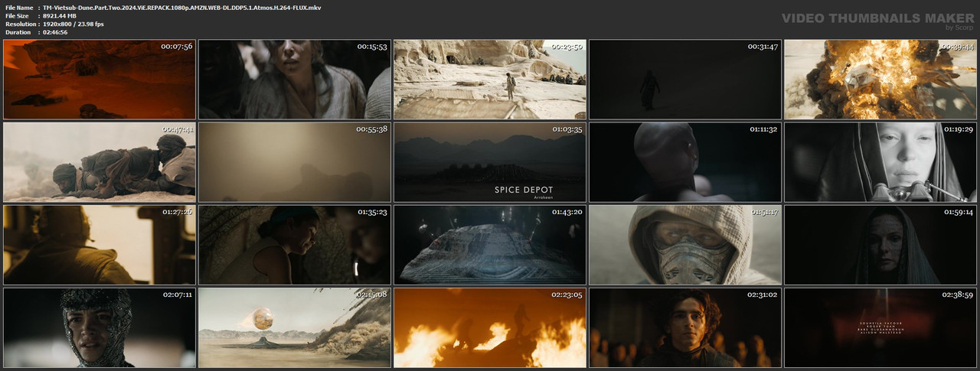The height and width of the screenshot is (371, 980).
Task: Pick the end credits frame at 02:38:59
Action: pyautogui.click(x=880, y=327)
